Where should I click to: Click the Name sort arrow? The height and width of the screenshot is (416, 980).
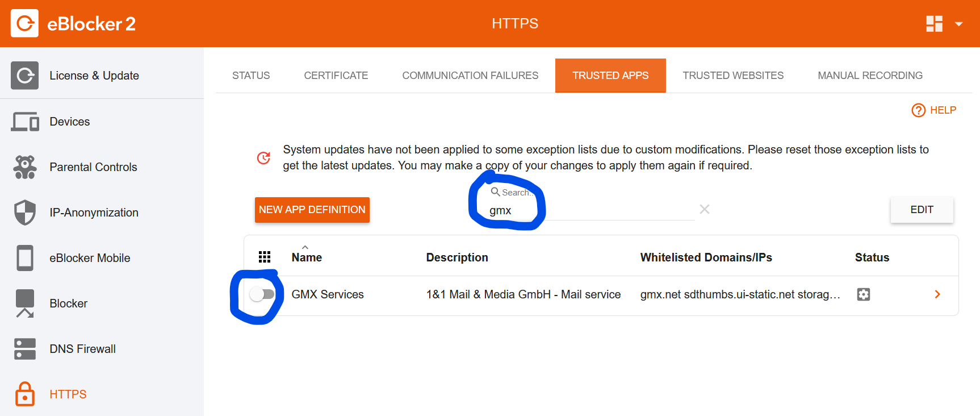305,247
